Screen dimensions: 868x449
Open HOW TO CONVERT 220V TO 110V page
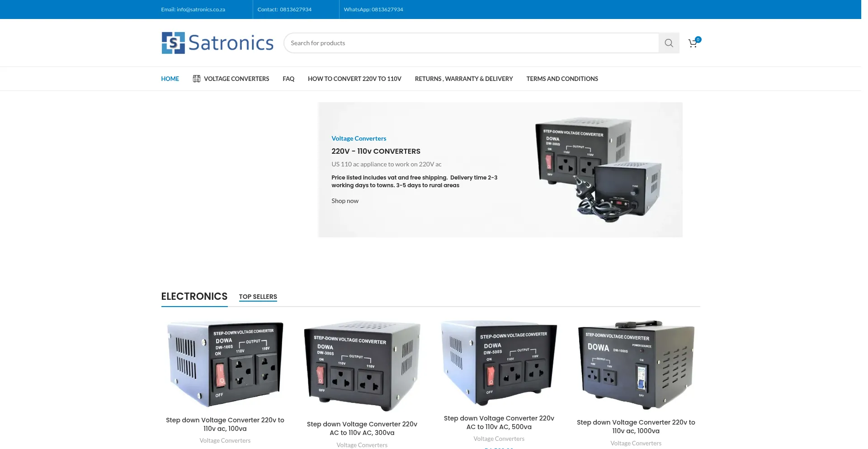[x=354, y=79]
